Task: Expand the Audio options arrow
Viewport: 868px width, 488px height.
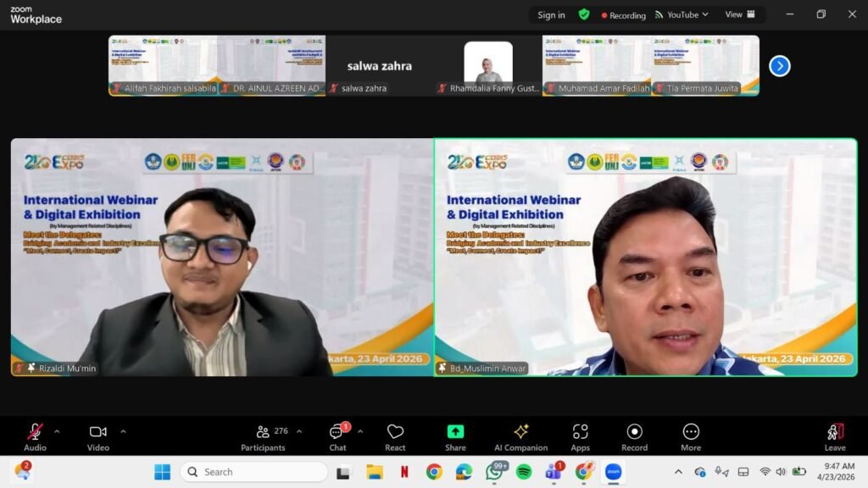Action: coord(57,431)
